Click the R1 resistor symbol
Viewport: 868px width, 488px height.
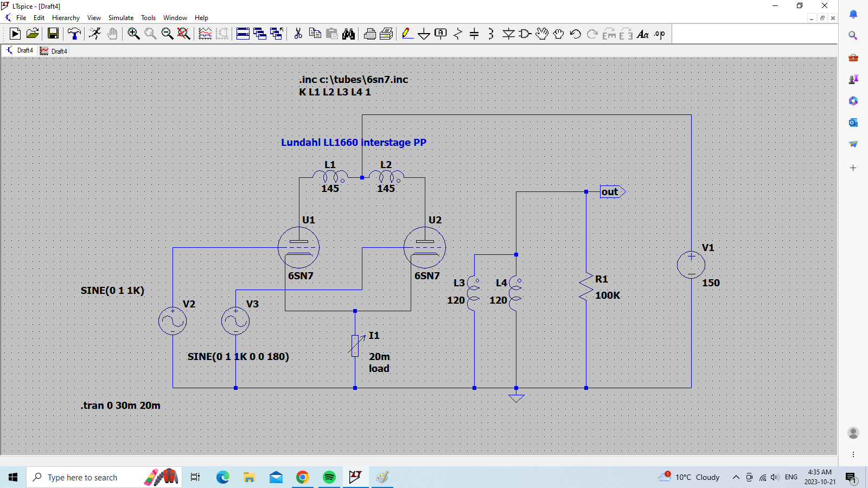pyautogui.click(x=586, y=287)
